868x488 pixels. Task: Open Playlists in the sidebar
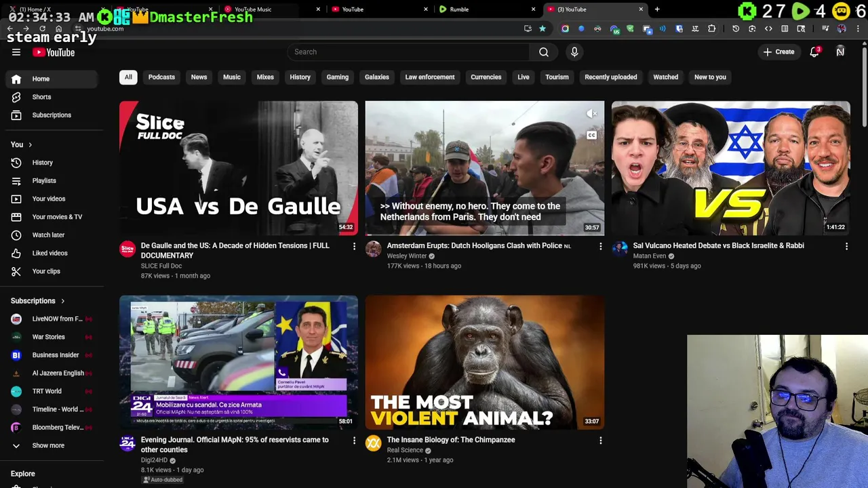click(x=52, y=181)
